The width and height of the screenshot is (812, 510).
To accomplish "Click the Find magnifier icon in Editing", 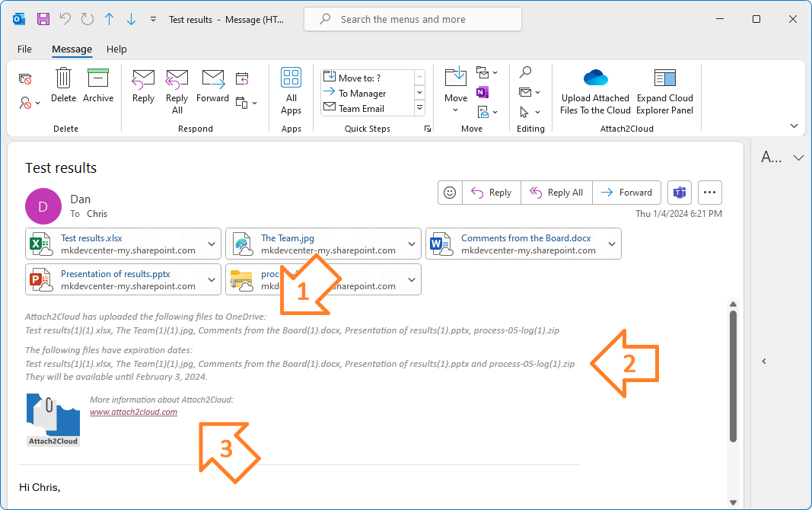I will pyautogui.click(x=525, y=72).
